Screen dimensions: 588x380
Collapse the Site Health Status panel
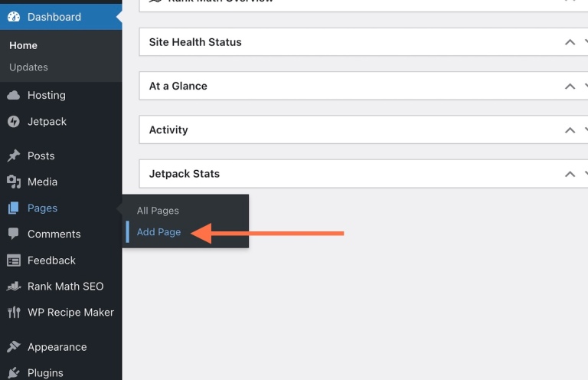[570, 42]
